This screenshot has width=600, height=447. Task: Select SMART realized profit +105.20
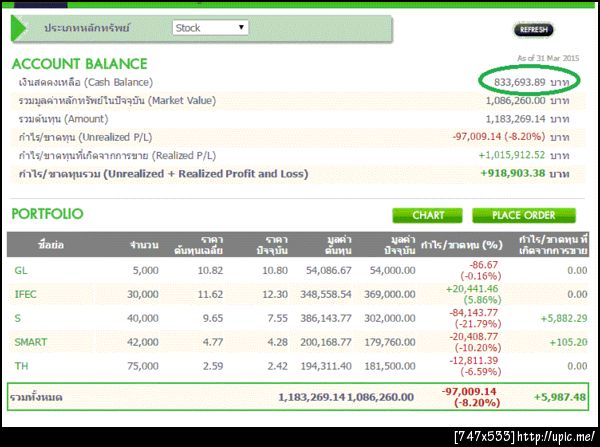point(568,342)
